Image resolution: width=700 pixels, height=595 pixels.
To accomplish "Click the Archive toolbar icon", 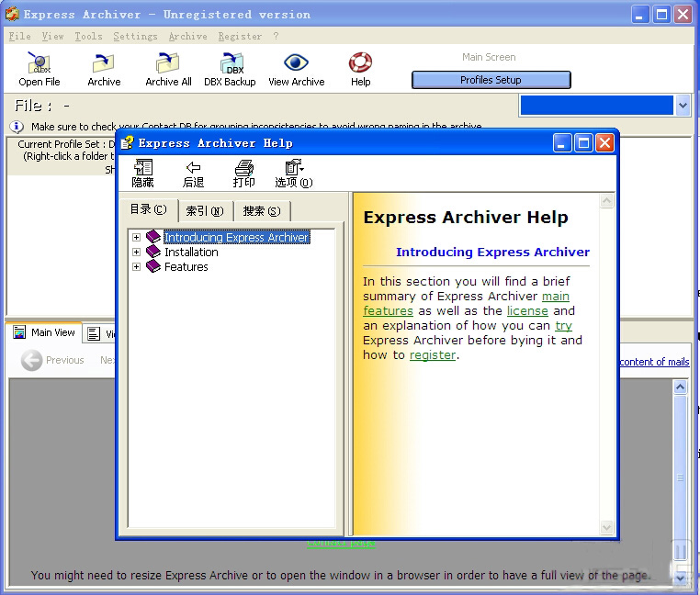I will tap(104, 63).
